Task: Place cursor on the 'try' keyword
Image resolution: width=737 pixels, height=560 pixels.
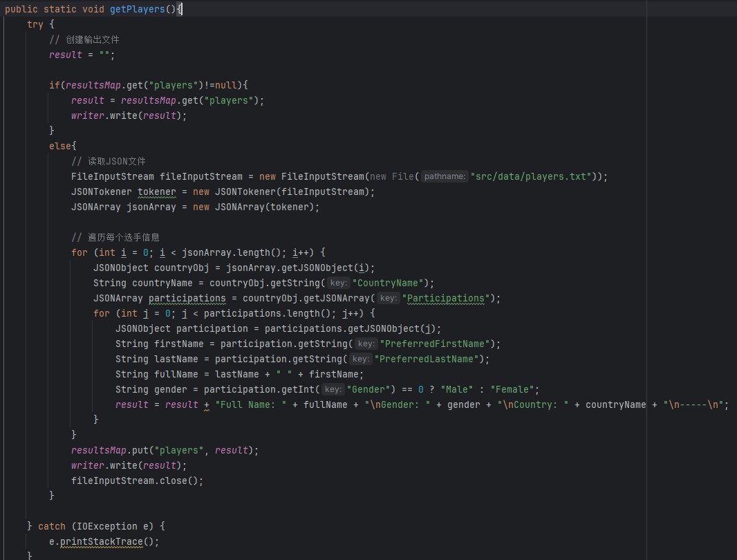Action: tap(35, 24)
